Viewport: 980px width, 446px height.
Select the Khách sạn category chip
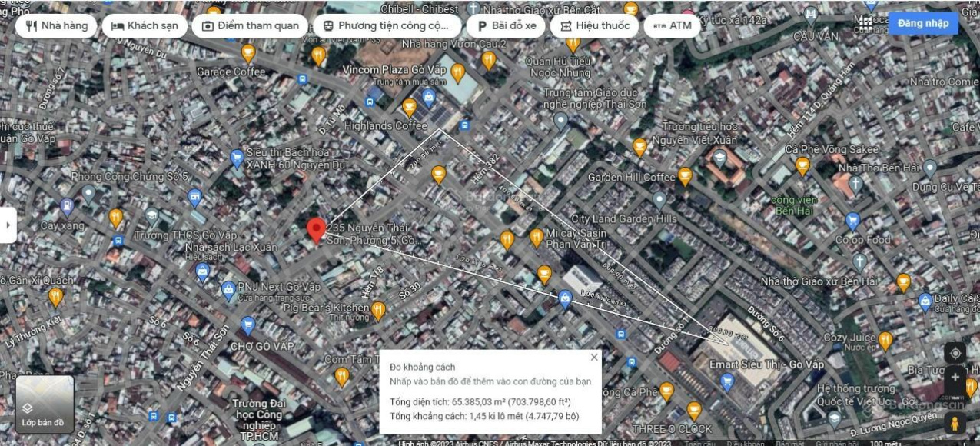(x=145, y=26)
